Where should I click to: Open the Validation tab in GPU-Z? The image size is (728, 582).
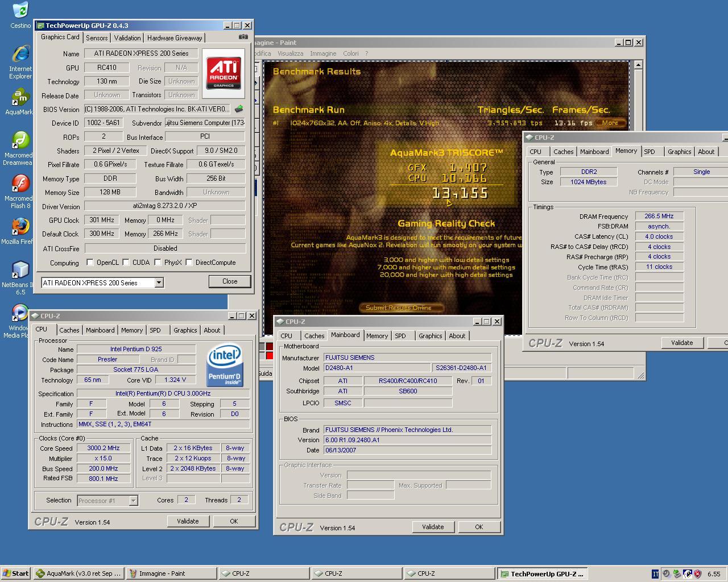[127, 38]
